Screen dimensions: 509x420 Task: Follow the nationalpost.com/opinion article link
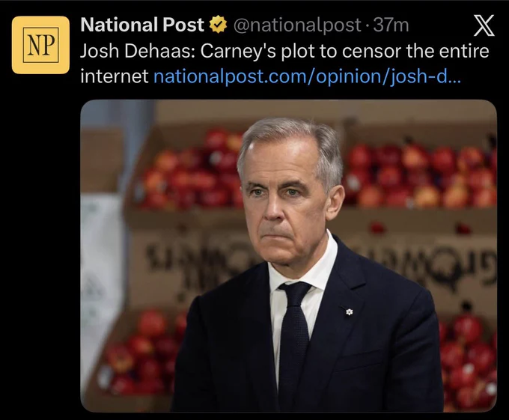[x=307, y=76]
